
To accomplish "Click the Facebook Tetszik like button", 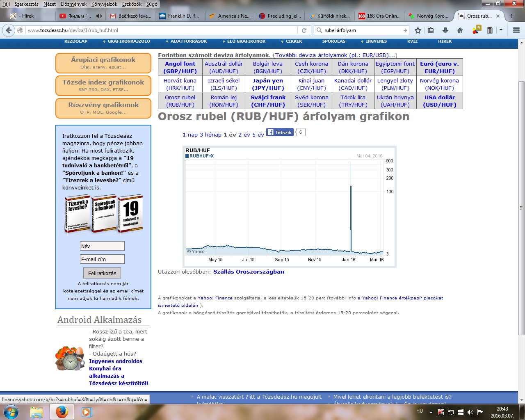I will coord(280,132).
